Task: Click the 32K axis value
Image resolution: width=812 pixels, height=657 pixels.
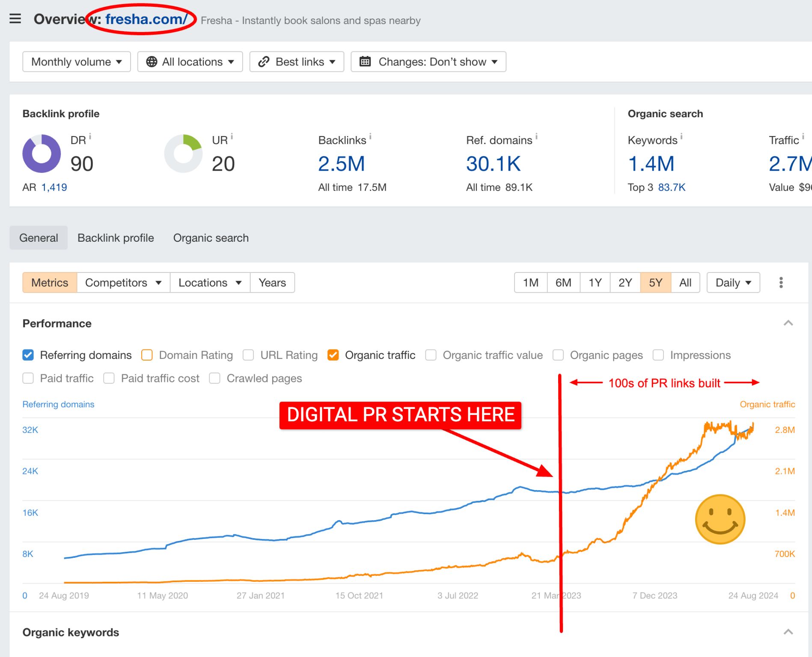Action: tap(30, 430)
